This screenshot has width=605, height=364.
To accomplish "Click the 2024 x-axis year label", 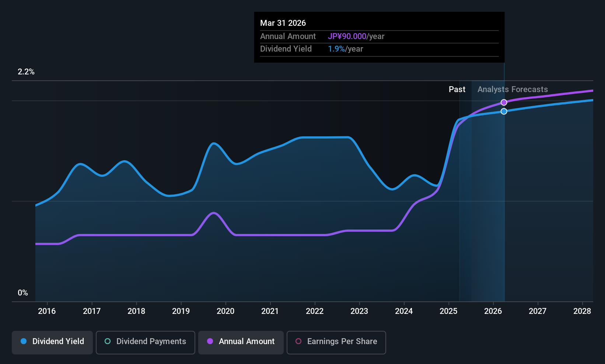I will (404, 311).
